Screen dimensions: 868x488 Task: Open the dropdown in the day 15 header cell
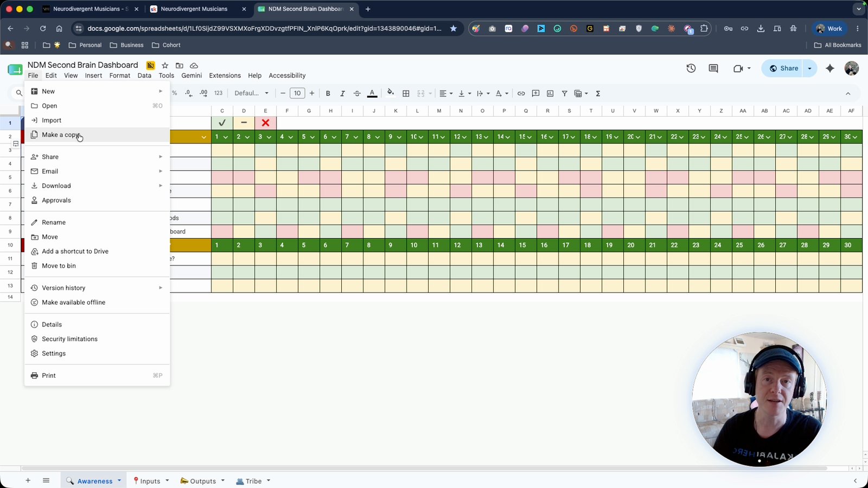pyautogui.click(x=529, y=137)
